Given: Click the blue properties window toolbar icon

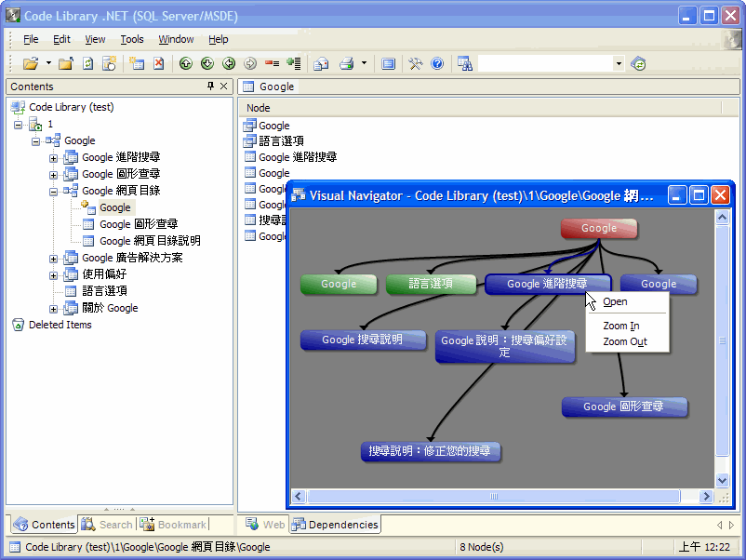Looking at the screenshot, I should click(x=388, y=63).
